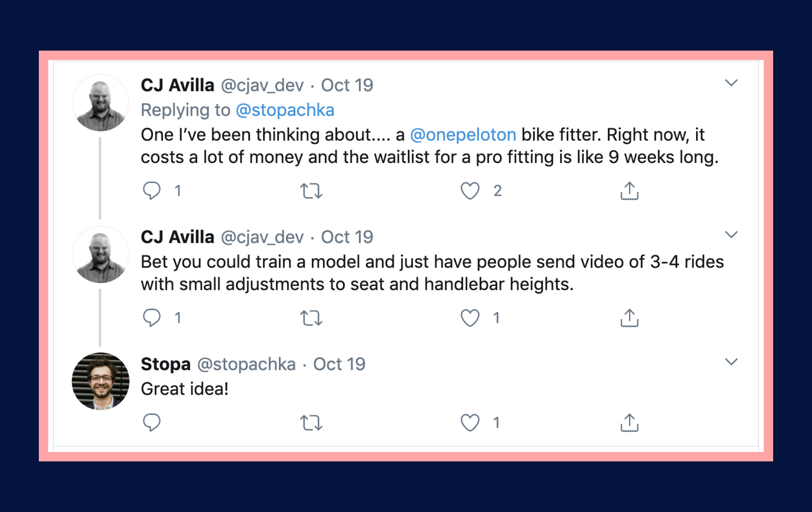This screenshot has height=512, width=812.
Task: Click CJ Avilla's avatar on first tweet
Action: pos(100,103)
